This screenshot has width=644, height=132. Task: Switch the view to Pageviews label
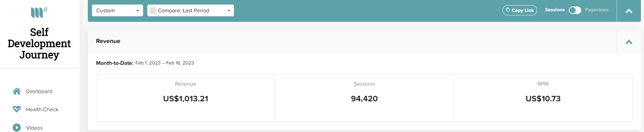(597, 10)
